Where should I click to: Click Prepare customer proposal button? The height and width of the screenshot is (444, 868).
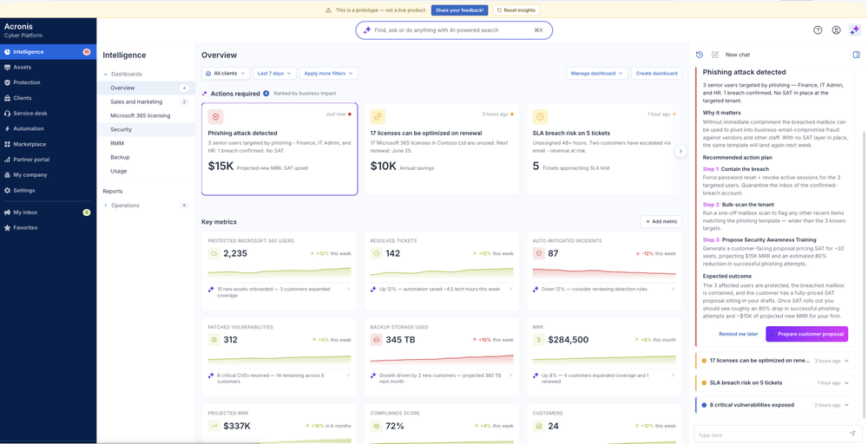point(806,334)
